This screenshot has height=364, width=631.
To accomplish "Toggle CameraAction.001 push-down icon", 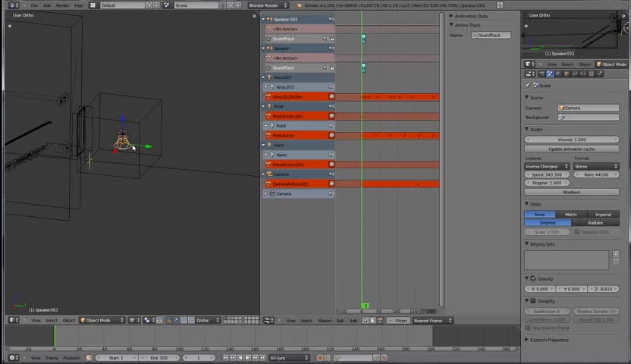I will coord(331,184).
